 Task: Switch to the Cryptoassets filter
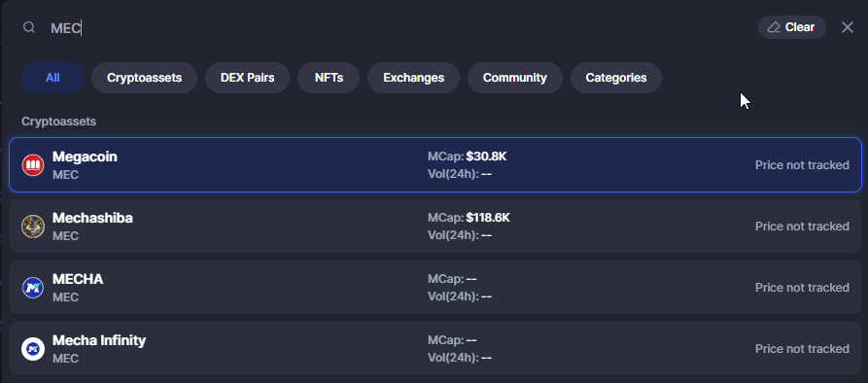[x=144, y=78]
